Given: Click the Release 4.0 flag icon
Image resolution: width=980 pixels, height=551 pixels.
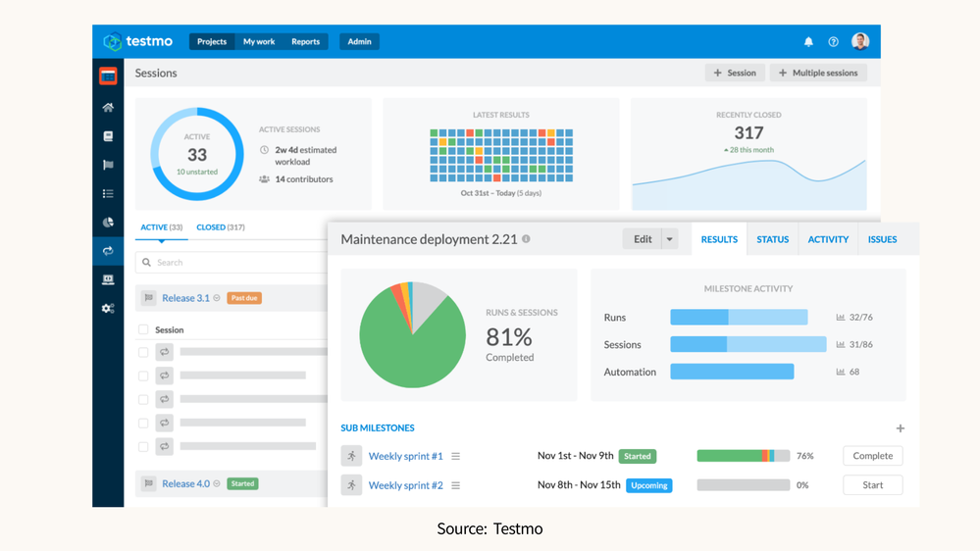Looking at the screenshot, I should (x=149, y=483).
